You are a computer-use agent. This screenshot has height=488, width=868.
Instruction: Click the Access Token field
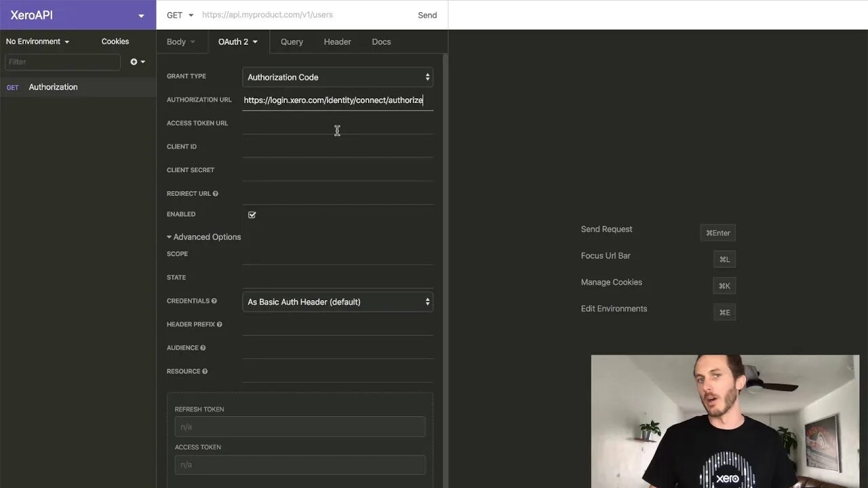tap(300, 465)
